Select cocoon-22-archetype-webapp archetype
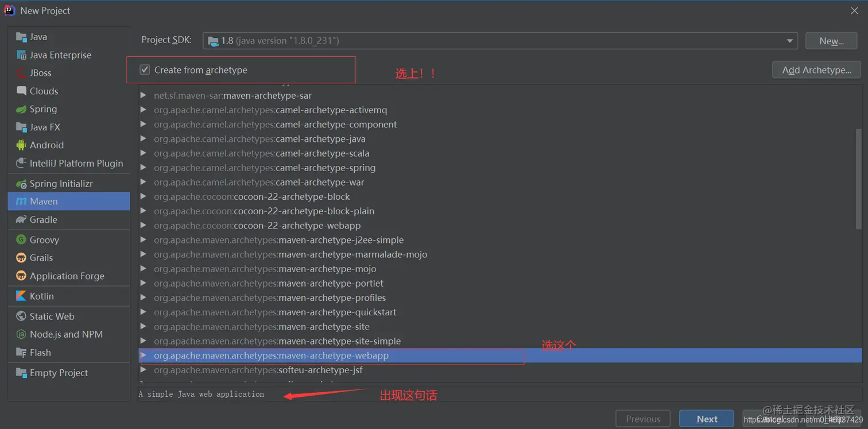 pos(499,225)
